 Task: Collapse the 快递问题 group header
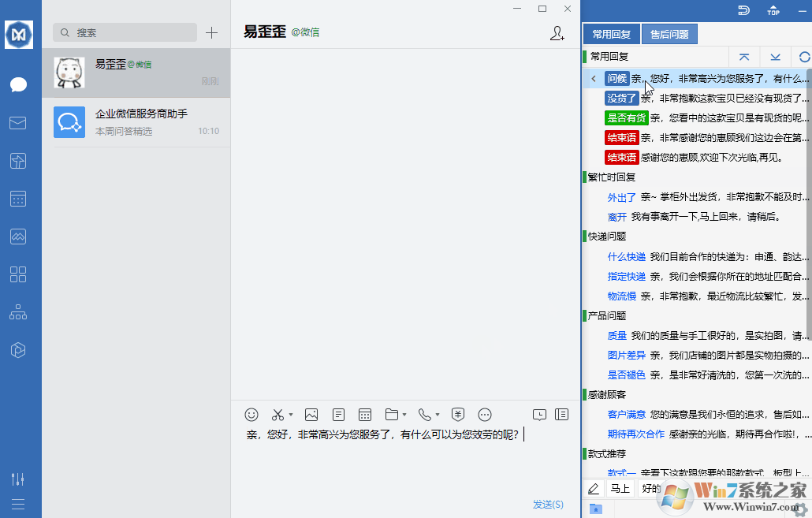607,237
